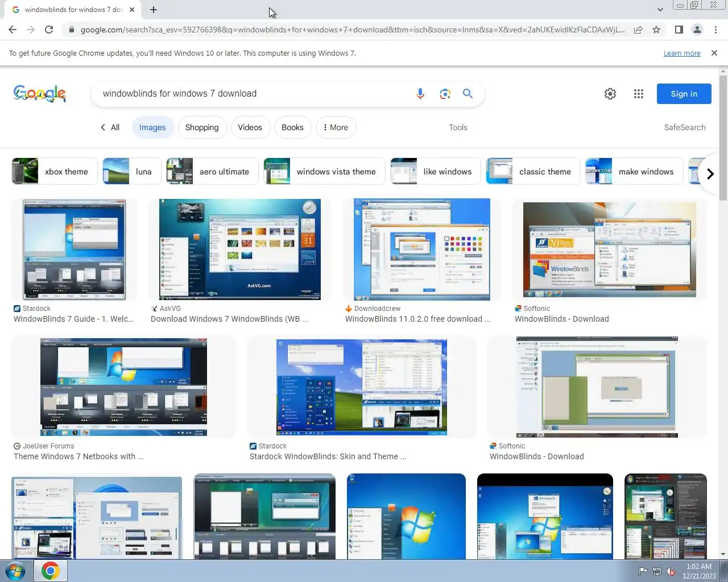
Task: Open AskVG Windows 7 WindowBlinds thumbnail
Action: point(240,249)
